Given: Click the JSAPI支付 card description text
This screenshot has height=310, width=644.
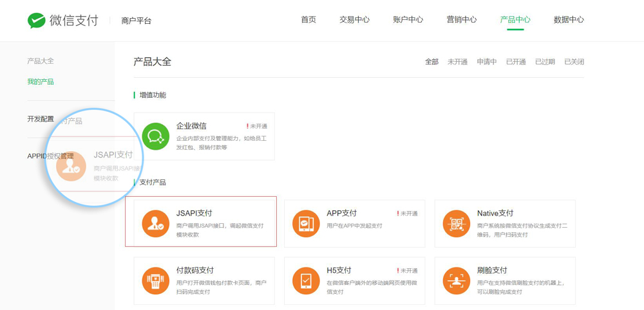Looking at the screenshot, I should coord(220,230).
